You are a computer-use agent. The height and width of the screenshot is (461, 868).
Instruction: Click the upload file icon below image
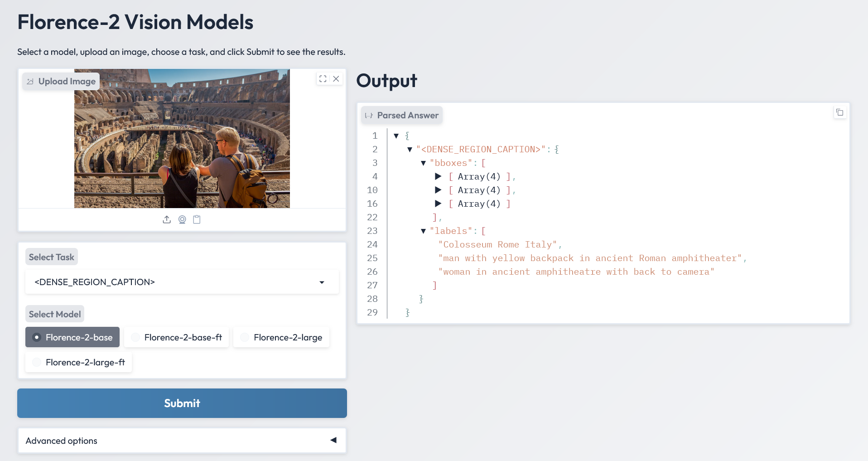click(x=167, y=220)
